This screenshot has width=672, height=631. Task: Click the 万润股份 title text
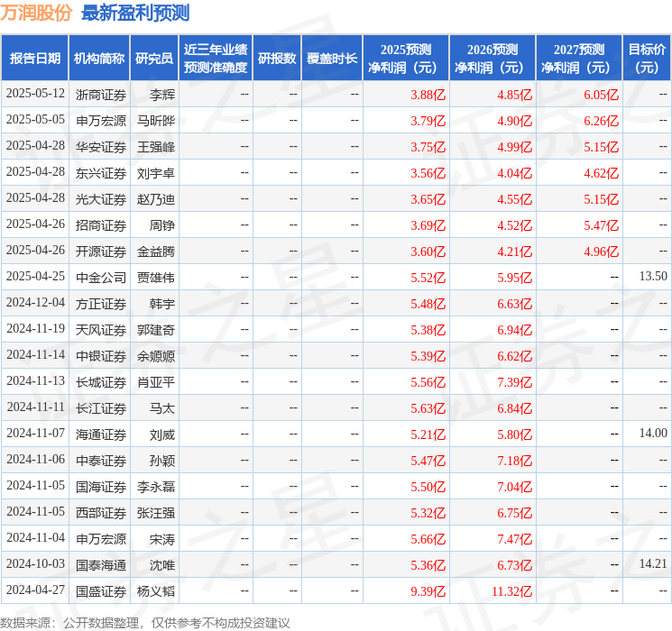pyautogui.click(x=36, y=13)
